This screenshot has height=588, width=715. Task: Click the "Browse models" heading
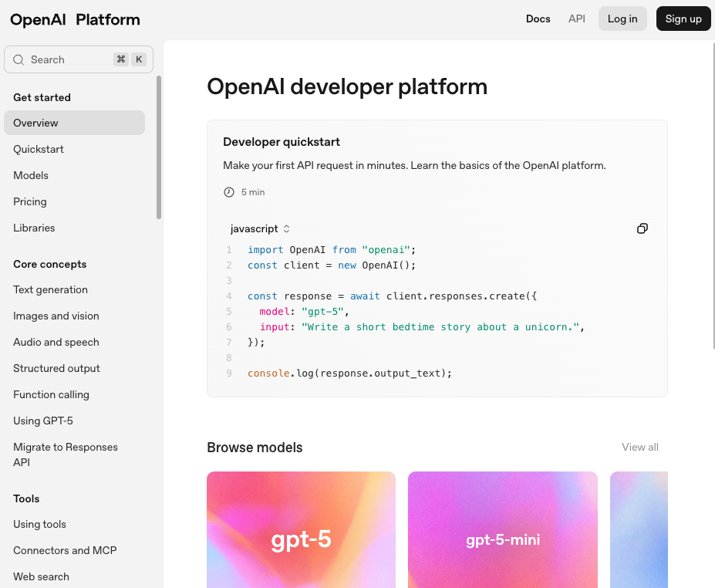coord(255,448)
